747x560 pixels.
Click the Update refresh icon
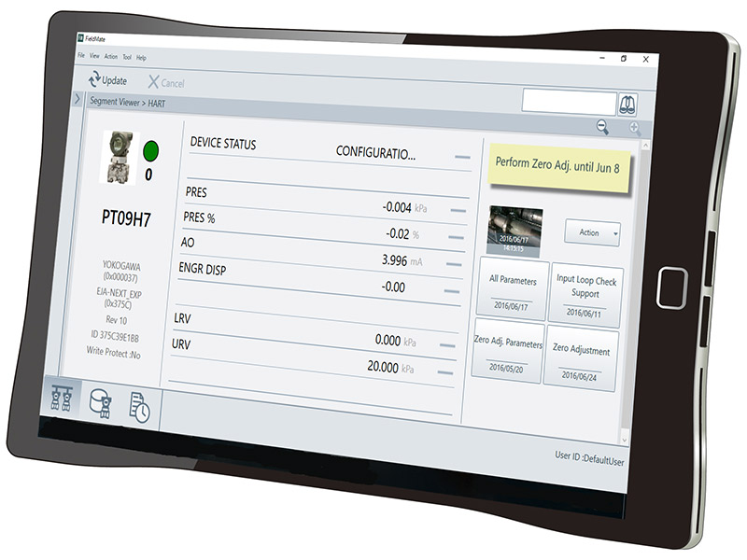point(96,80)
